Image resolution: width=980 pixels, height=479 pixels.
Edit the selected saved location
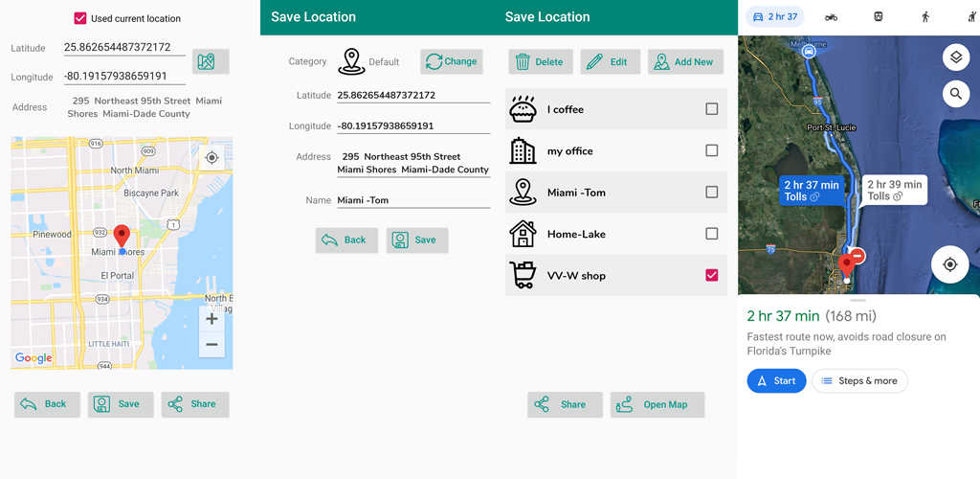pyautogui.click(x=610, y=62)
